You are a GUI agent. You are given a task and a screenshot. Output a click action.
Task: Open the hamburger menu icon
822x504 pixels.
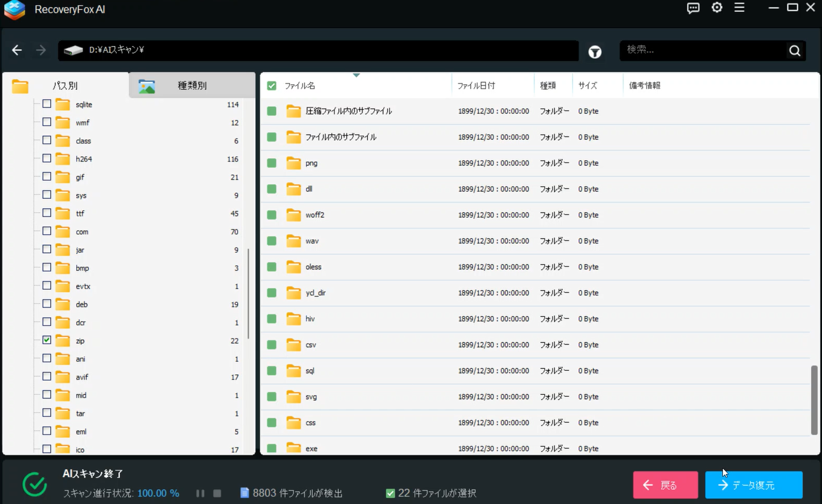739,8
